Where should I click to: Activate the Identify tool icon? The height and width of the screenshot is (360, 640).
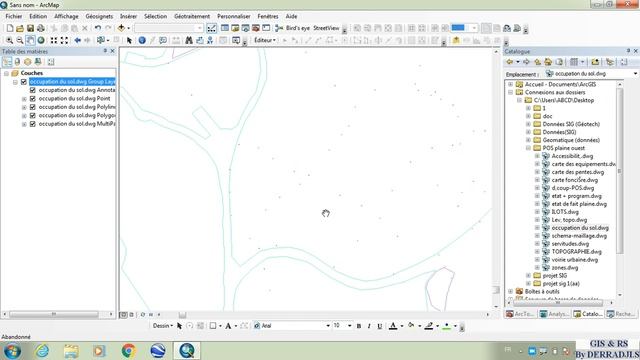tap(142, 40)
